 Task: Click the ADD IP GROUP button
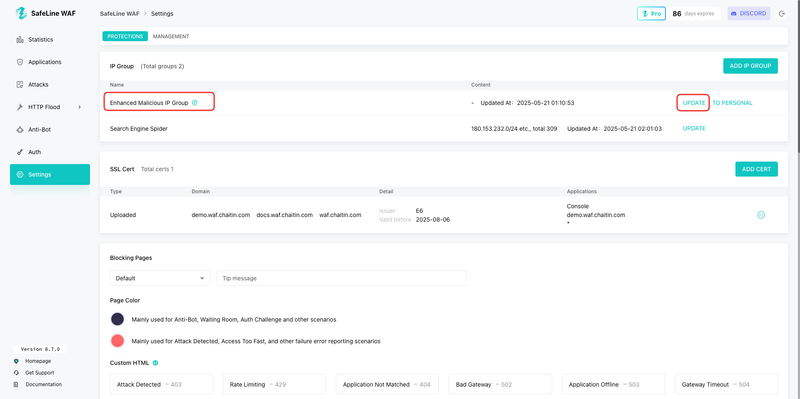click(750, 66)
